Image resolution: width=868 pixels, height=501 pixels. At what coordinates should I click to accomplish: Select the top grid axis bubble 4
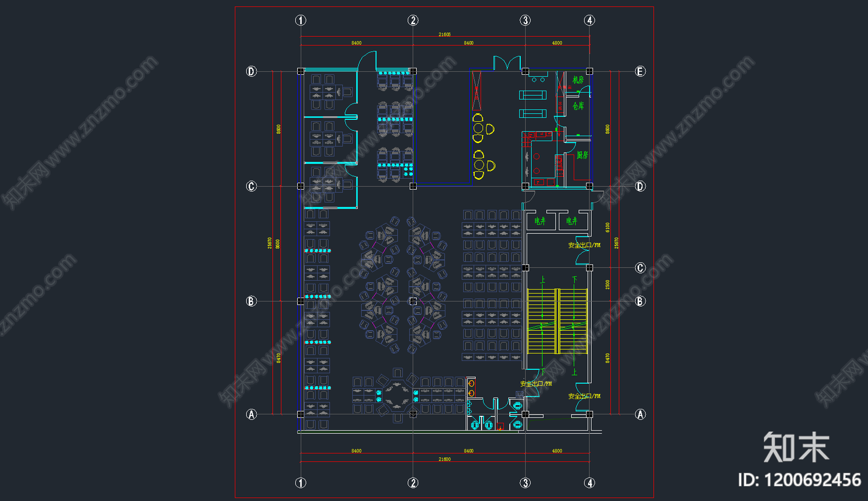click(589, 21)
